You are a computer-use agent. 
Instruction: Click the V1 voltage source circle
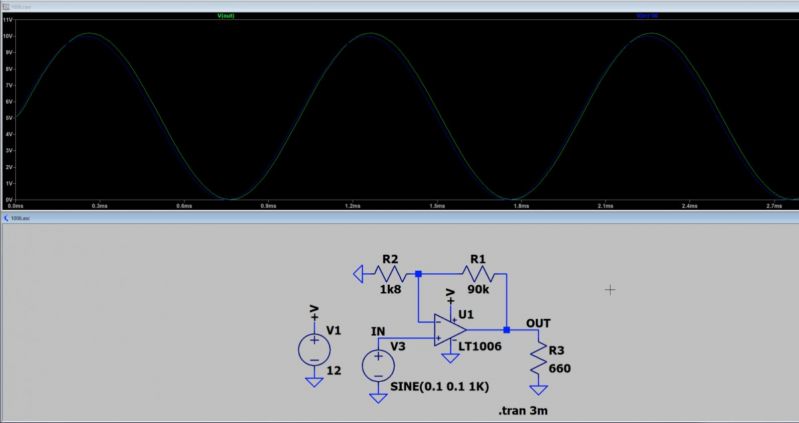(x=314, y=349)
